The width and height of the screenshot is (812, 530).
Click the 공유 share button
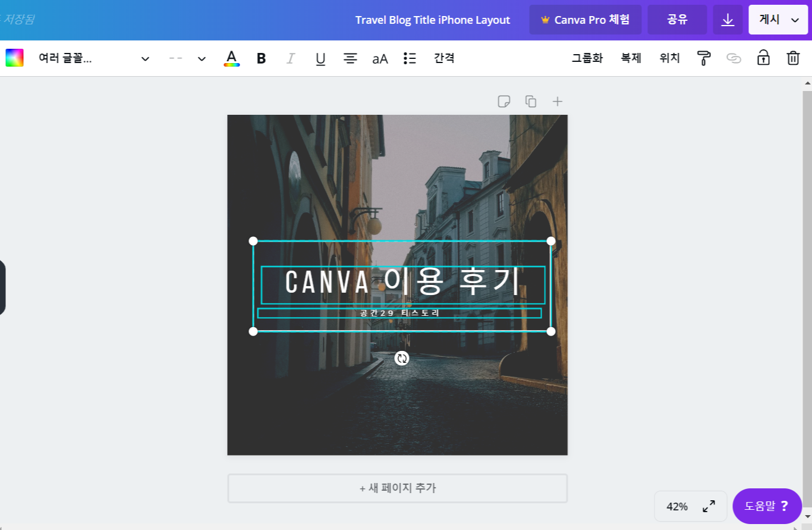point(678,20)
